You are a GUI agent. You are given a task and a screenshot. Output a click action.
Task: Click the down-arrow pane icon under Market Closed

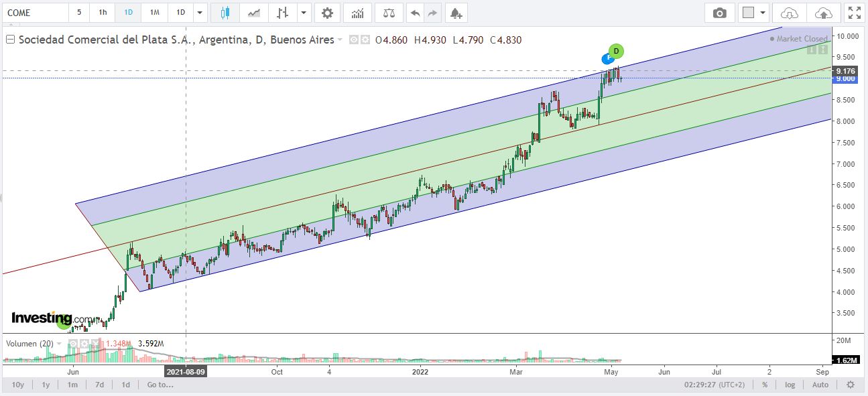click(812, 49)
